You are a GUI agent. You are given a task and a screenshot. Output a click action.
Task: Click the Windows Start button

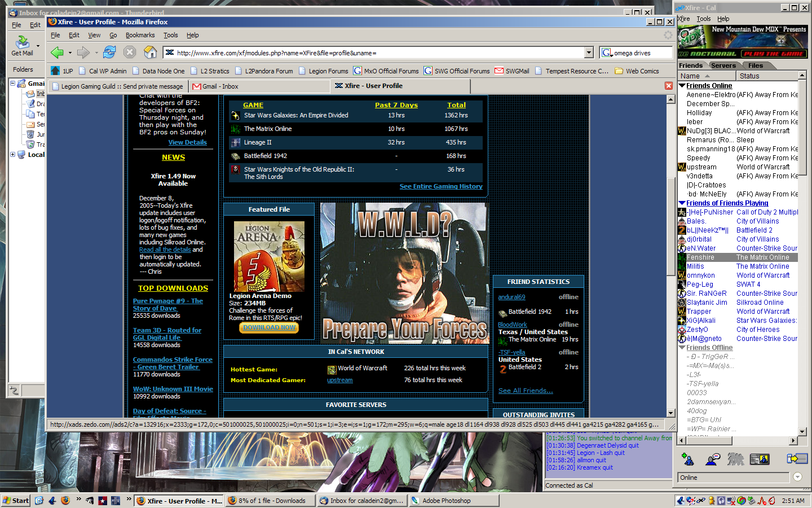pyautogui.click(x=16, y=500)
